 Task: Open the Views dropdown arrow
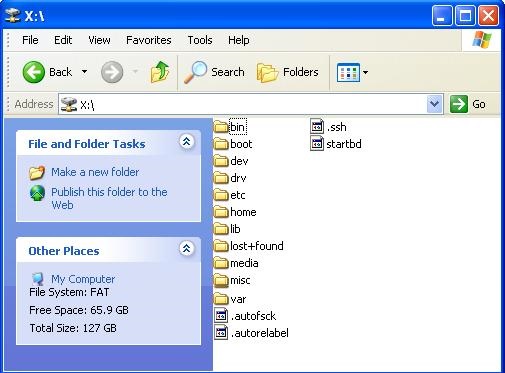(x=365, y=72)
